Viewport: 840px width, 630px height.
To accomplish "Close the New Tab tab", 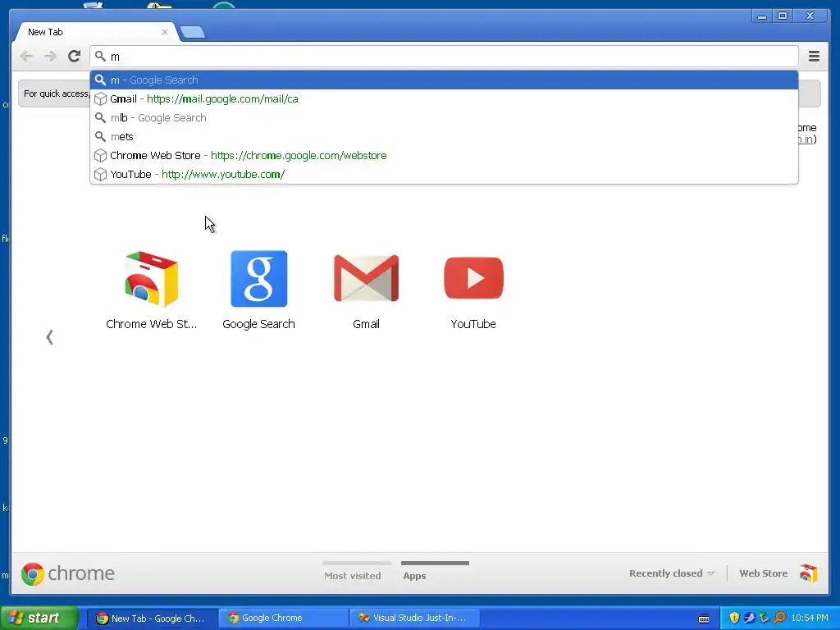I will click(x=164, y=32).
